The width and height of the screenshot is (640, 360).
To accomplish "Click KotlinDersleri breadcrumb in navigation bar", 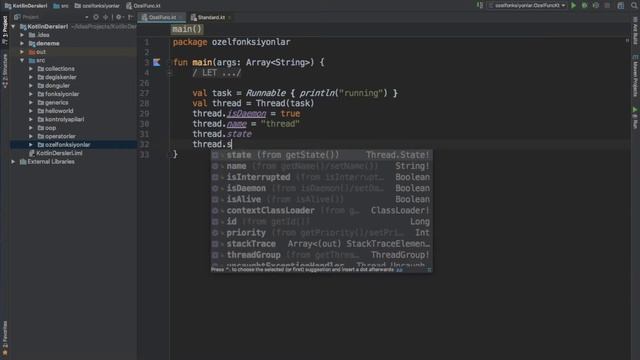I will (26, 6).
